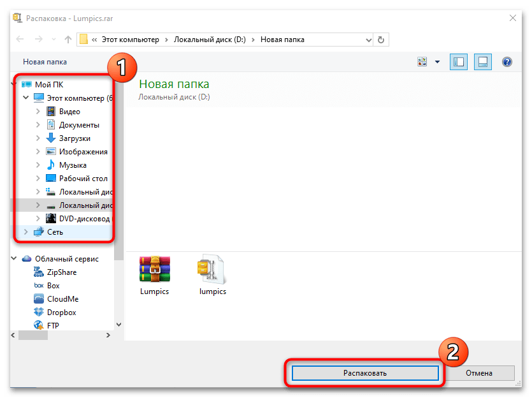This screenshot has width=532, height=398.
Task: Click Новая папка in the toolbar
Action: tap(45, 62)
